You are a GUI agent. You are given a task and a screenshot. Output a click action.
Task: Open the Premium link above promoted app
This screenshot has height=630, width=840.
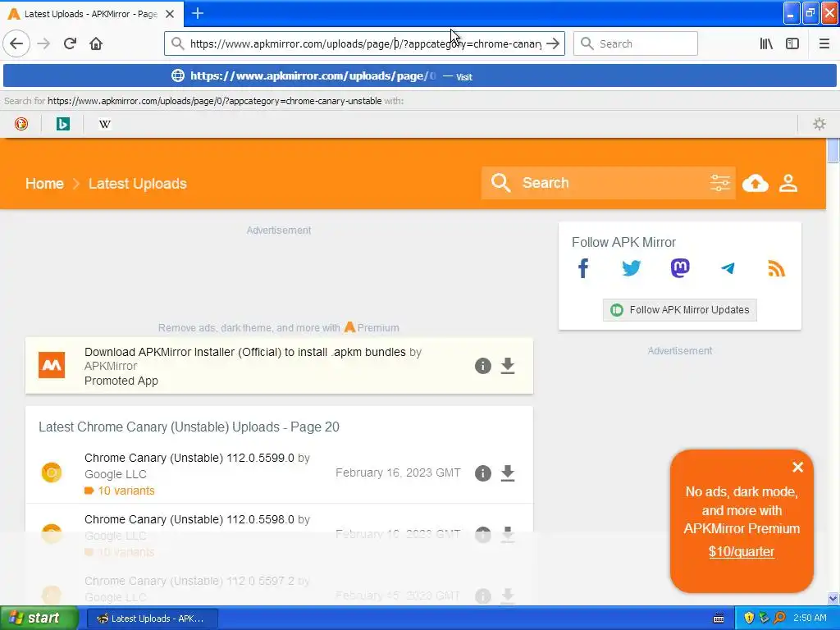click(372, 327)
